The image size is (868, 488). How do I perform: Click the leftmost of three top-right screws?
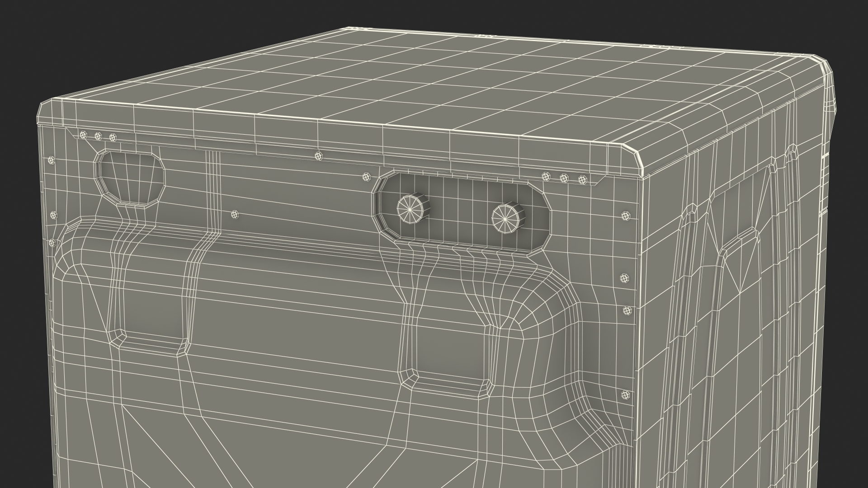click(547, 176)
